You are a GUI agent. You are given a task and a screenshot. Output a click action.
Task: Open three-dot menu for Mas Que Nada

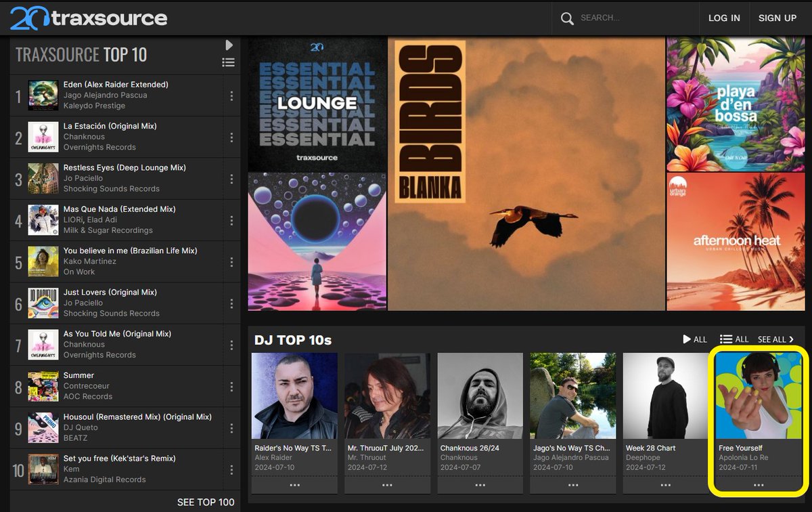pos(231,220)
